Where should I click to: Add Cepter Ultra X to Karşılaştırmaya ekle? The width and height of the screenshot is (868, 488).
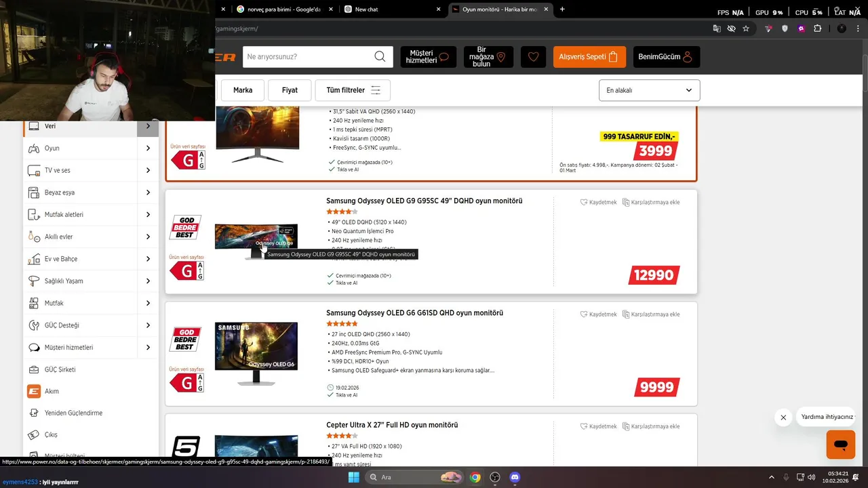pos(651,426)
